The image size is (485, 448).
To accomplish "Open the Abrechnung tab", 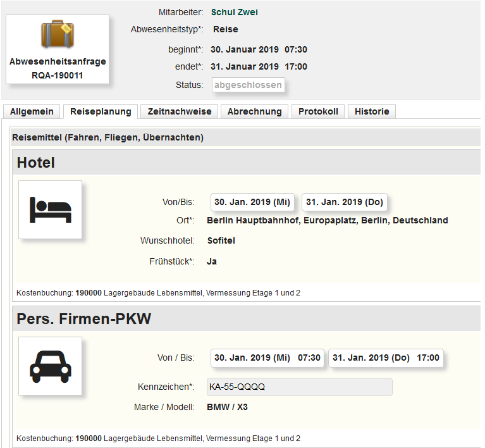I will pyautogui.click(x=254, y=111).
